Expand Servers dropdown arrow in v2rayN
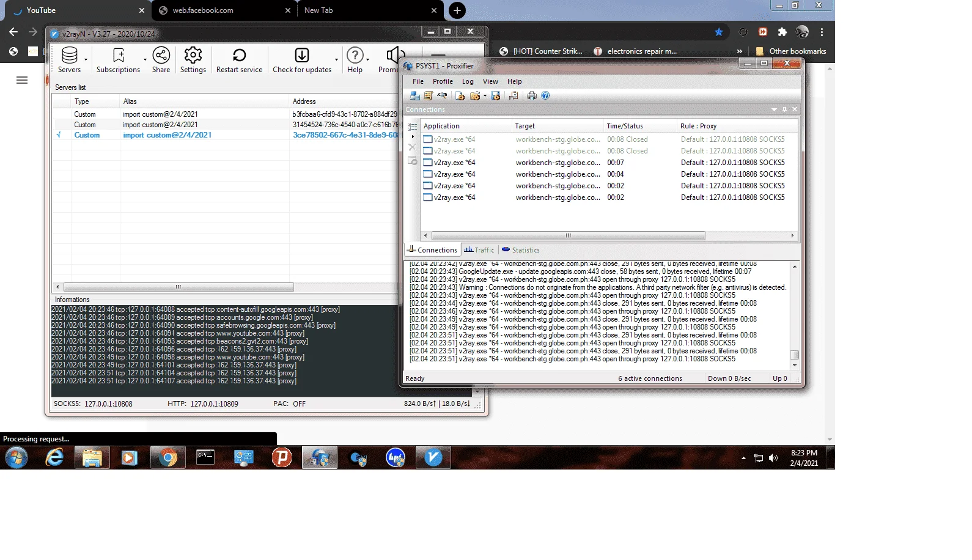972x560 pixels. (x=86, y=60)
